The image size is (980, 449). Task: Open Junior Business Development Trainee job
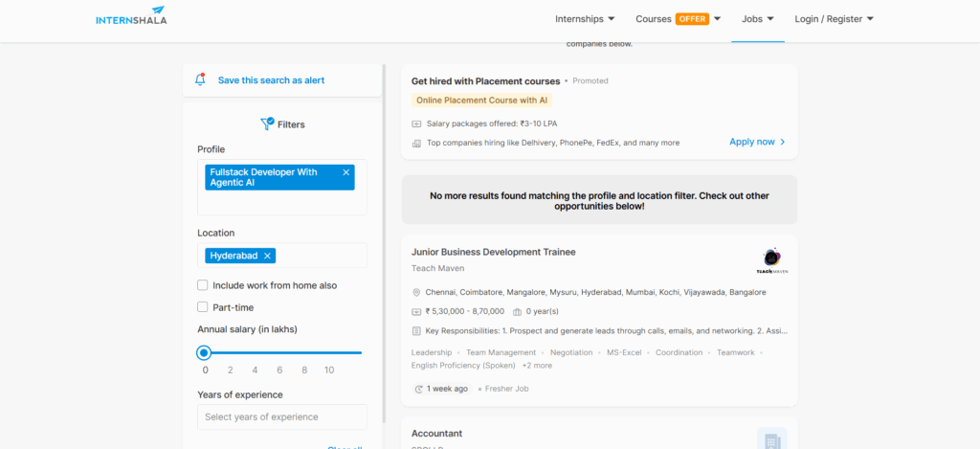click(x=493, y=252)
